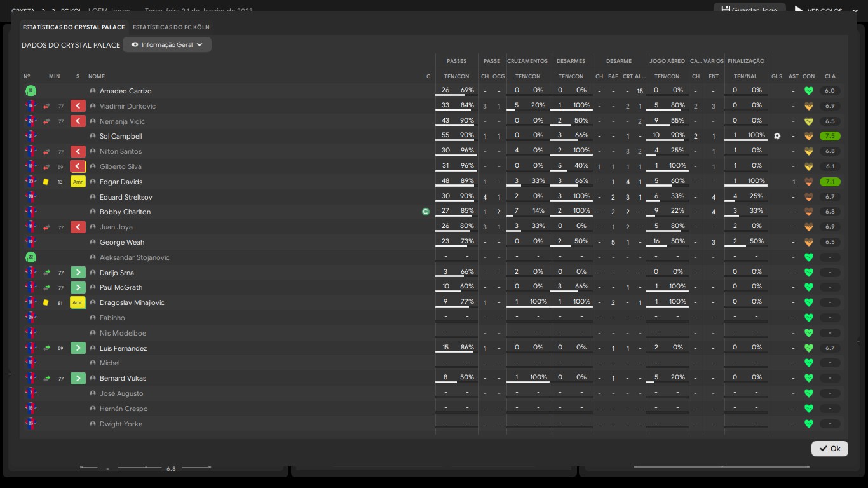Click Edgar Davids' condition heart icon

click(809, 182)
